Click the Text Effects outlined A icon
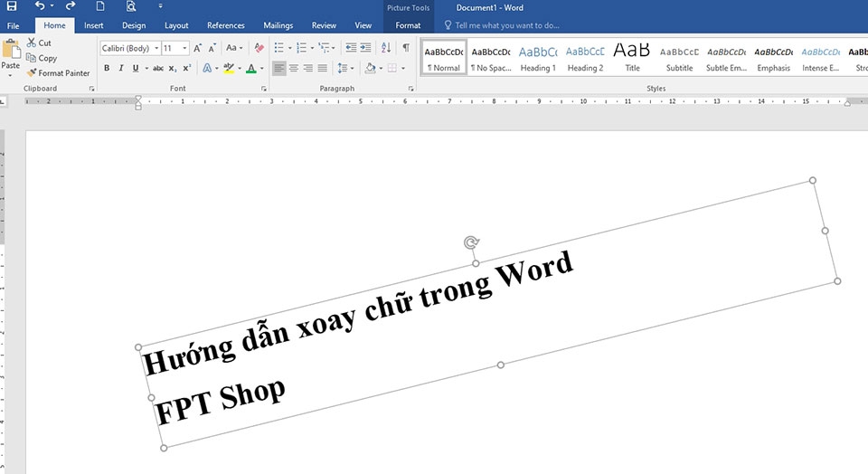Image resolution: width=868 pixels, height=474 pixels. click(x=207, y=68)
